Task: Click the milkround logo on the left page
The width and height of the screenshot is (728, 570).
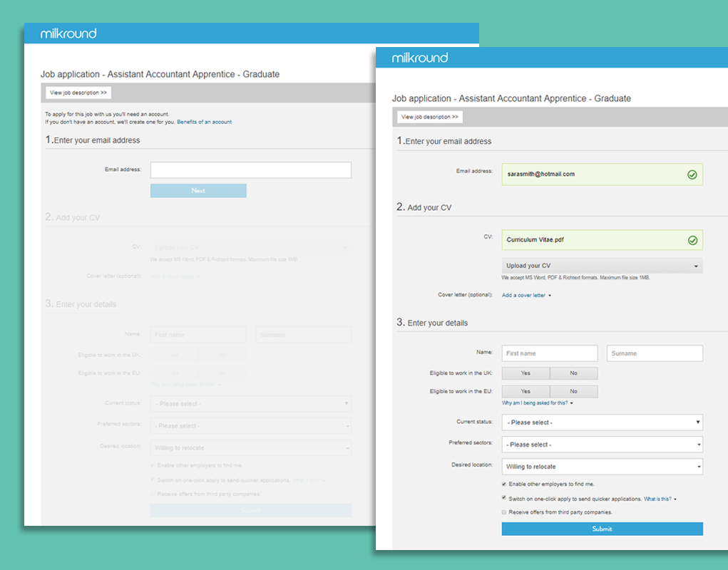Action: click(68, 33)
